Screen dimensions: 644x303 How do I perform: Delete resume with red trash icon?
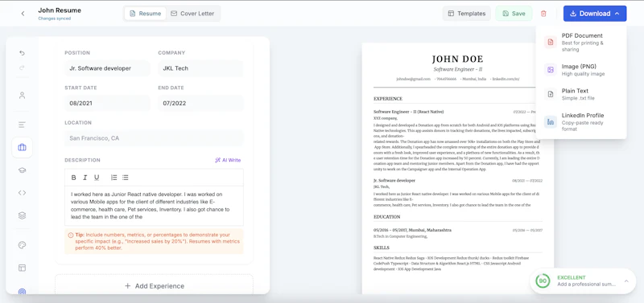543,14
